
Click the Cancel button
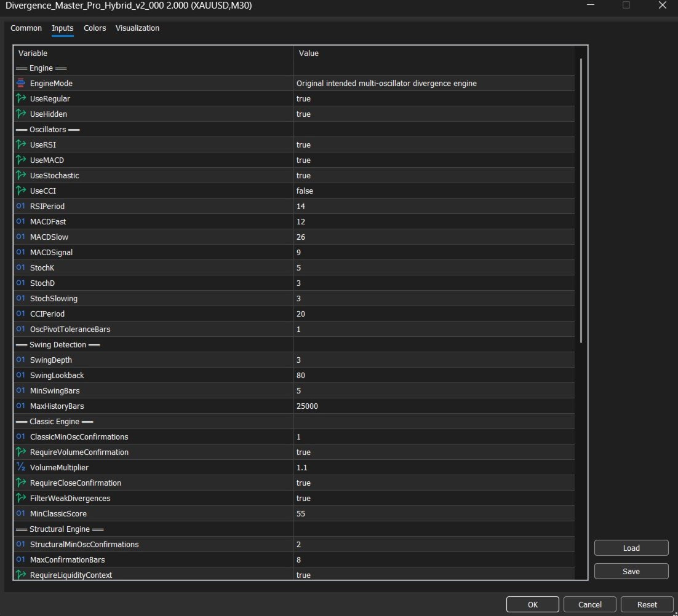click(590, 604)
